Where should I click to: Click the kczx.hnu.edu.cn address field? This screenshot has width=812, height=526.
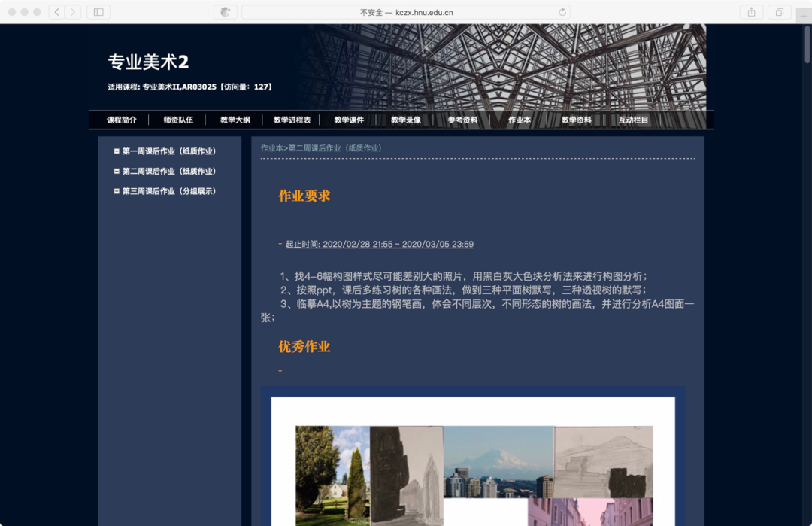tap(406, 12)
